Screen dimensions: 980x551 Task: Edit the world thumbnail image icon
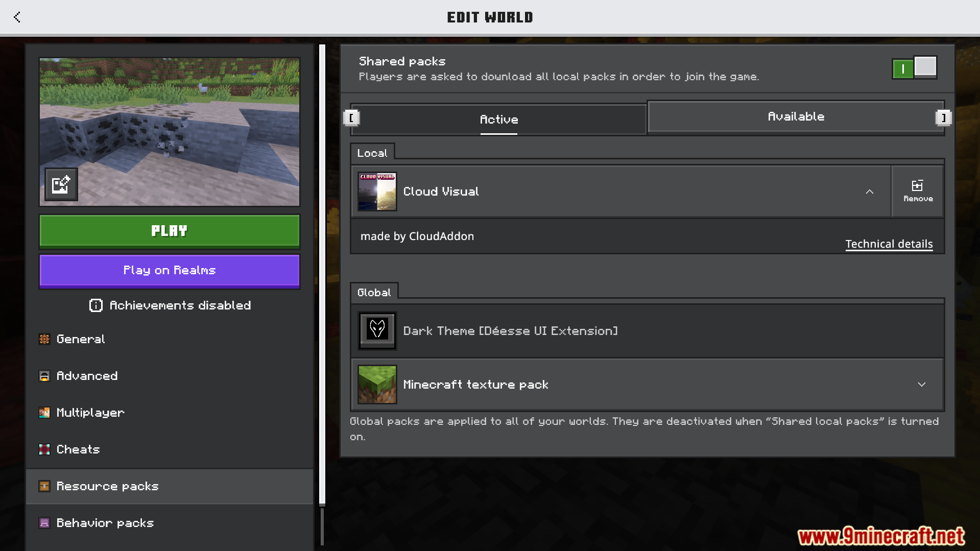coord(61,184)
